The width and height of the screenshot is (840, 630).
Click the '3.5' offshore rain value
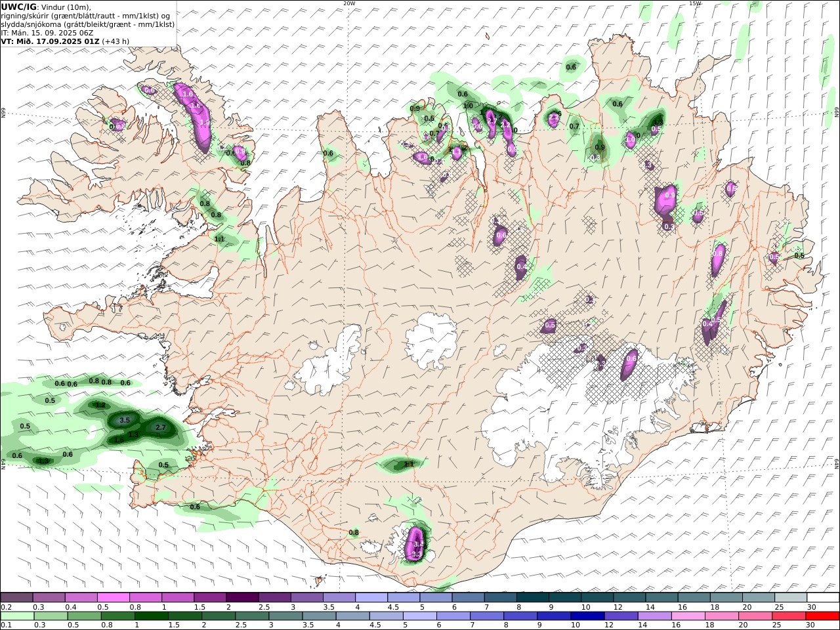(126, 420)
